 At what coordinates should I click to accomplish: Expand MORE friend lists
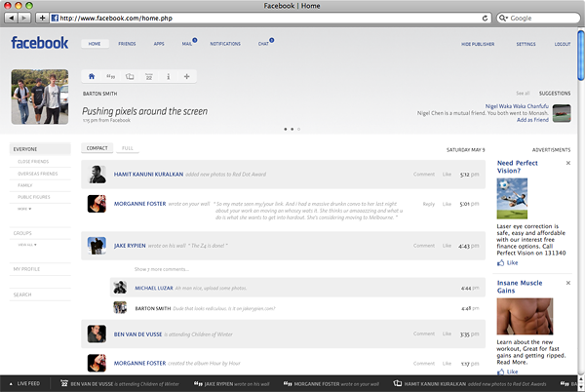pyautogui.click(x=24, y=209)
